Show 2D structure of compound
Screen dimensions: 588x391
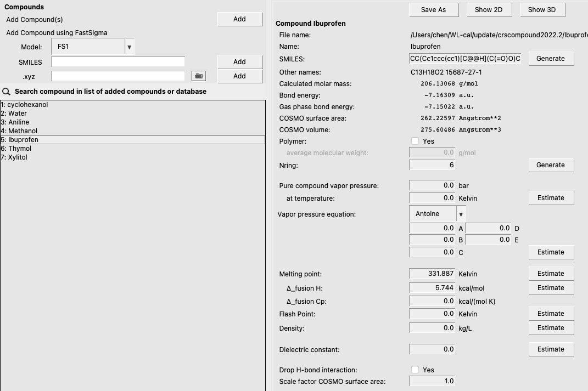pos(488,10)
